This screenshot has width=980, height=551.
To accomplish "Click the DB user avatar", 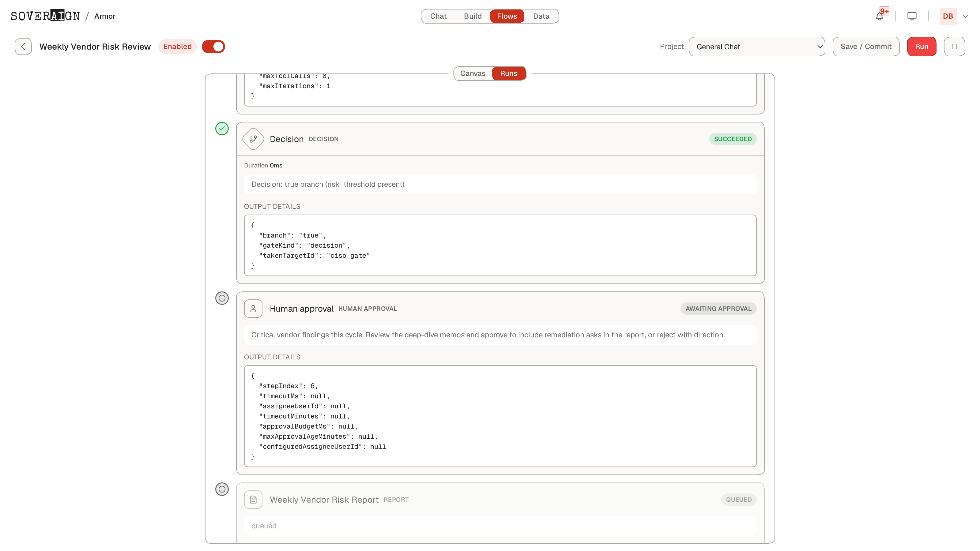I will pyautogui.click(x=948, y=16).
